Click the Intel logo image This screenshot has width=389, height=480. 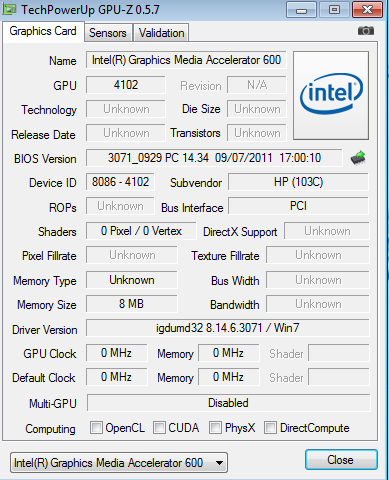coord(331,95)
